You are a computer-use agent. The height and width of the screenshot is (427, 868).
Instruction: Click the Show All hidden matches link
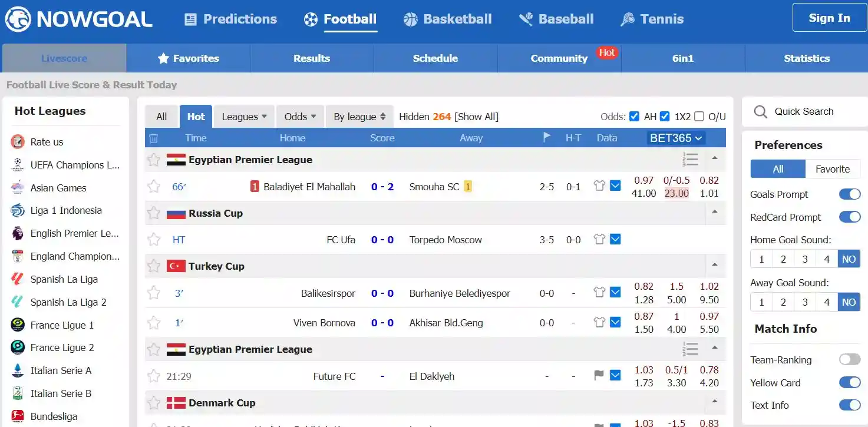(x=476, y=117)
